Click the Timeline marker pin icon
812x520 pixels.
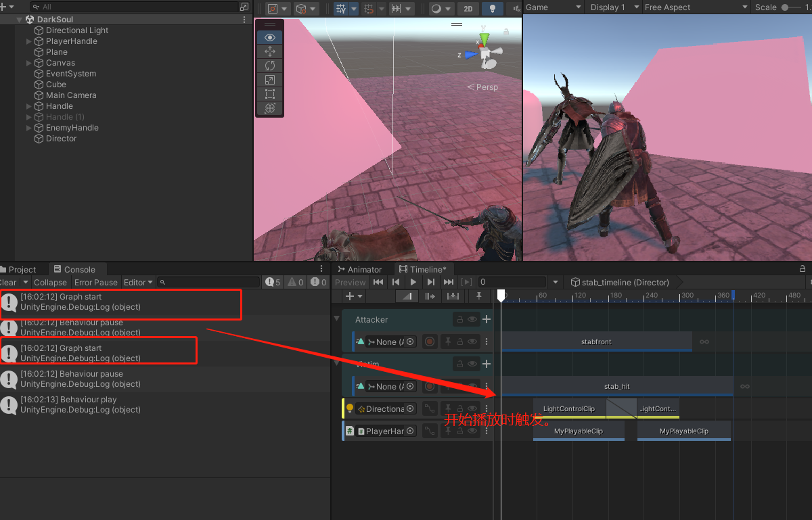click(479, 296)
